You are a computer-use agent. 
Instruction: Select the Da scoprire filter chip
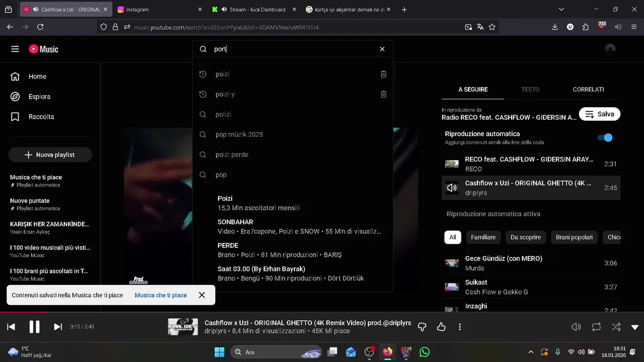[526, 237]
